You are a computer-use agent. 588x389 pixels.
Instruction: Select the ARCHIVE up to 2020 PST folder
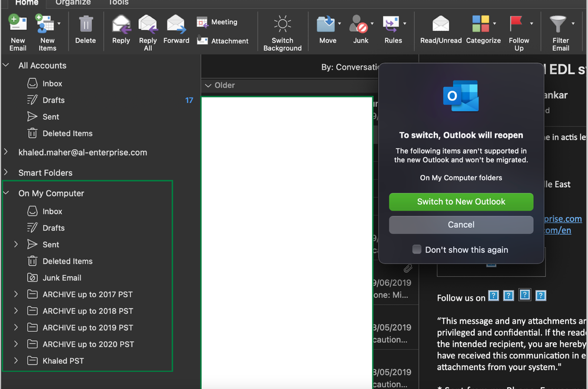click(x=87, y=344)
